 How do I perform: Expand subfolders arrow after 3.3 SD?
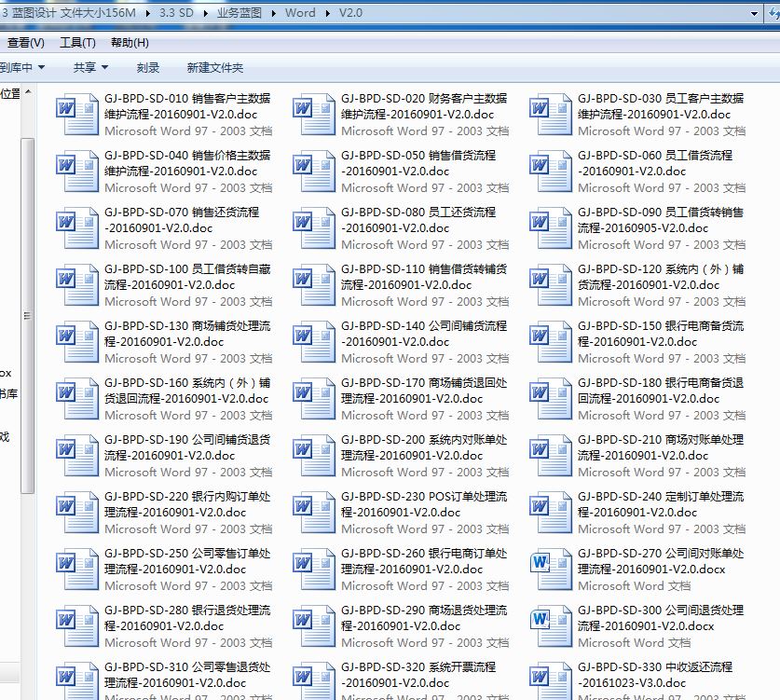pyautogui.click(x=205, y=13)
